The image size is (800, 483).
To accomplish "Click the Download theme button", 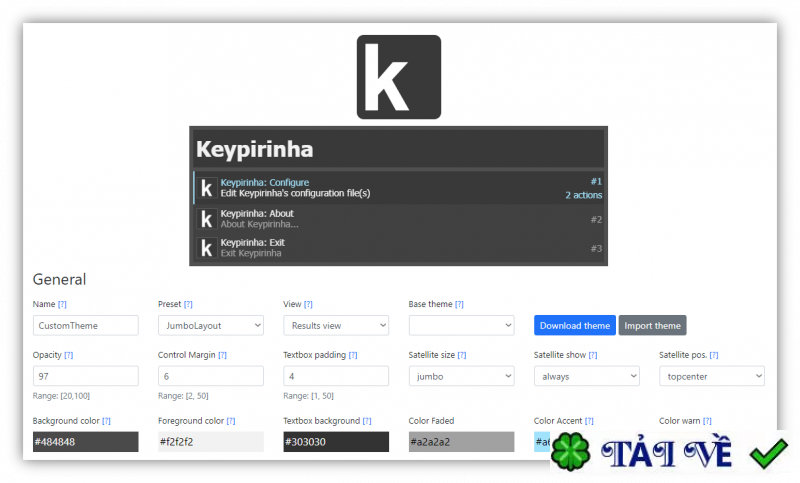I will 575,325.
